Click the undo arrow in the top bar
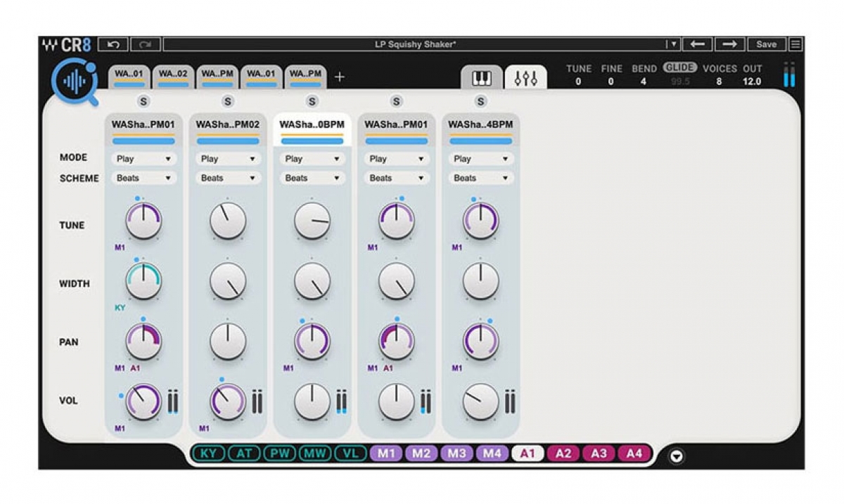 tap(113, 44)
